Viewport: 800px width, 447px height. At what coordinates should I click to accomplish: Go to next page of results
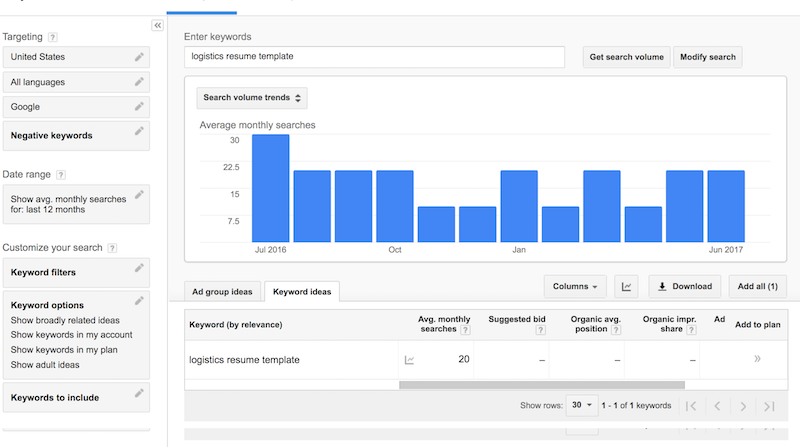coord(743,406)
